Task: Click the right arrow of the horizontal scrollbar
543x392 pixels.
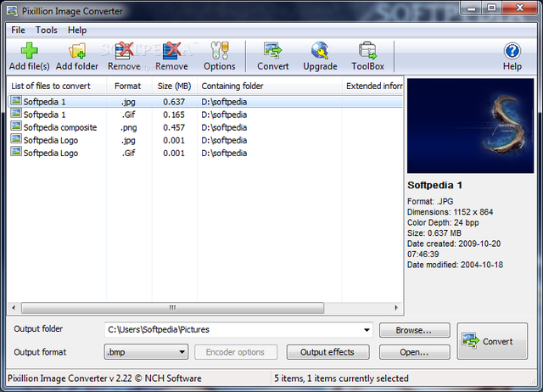Action: click(396, 308)
